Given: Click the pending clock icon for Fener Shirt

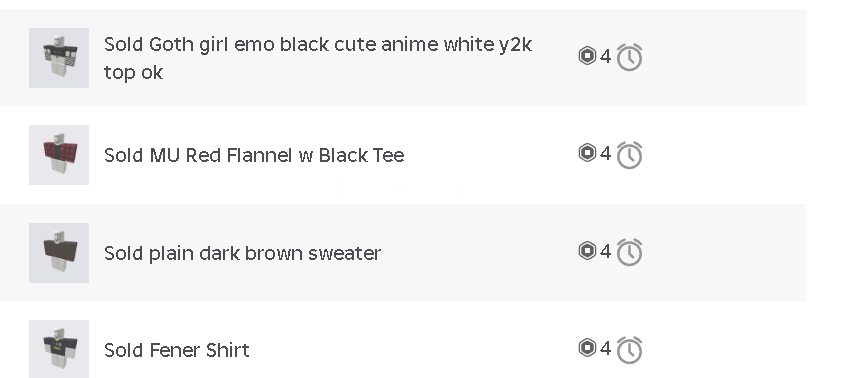Looking at the screenshot, I should (x=629, y=349).
